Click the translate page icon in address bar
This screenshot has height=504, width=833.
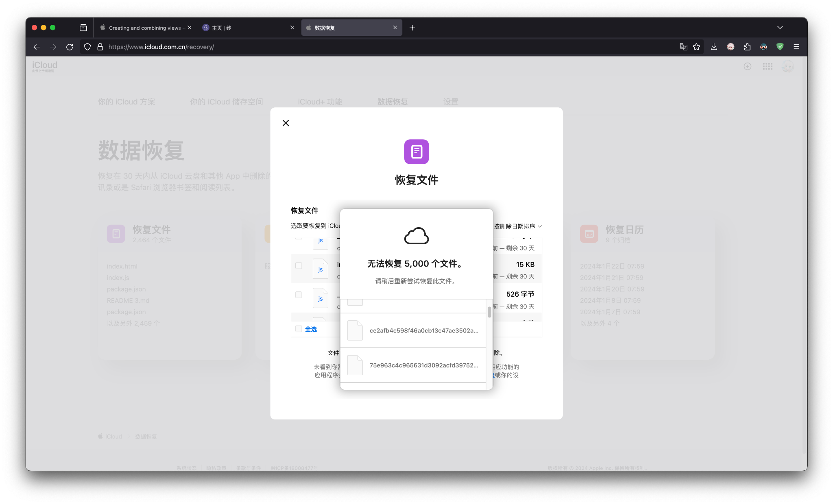(683, 47)
